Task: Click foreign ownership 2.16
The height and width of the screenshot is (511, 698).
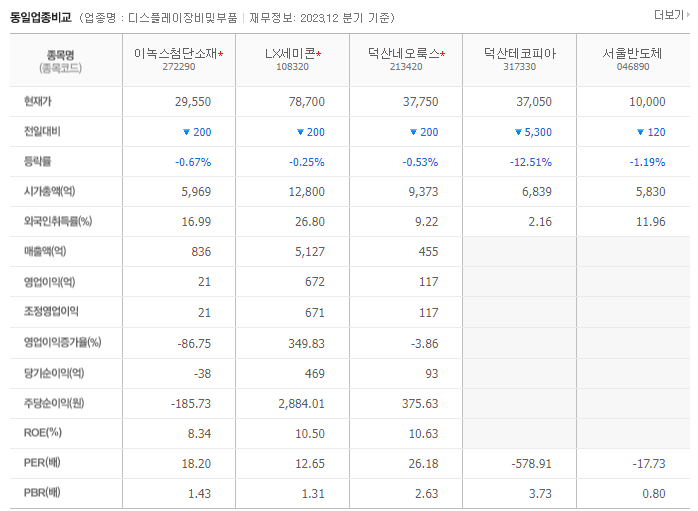Action: click(x=540, y=222)
